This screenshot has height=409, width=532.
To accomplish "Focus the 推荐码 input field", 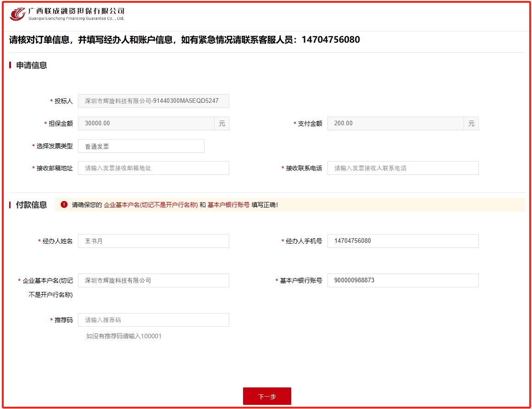I will (x=153, y=320).
